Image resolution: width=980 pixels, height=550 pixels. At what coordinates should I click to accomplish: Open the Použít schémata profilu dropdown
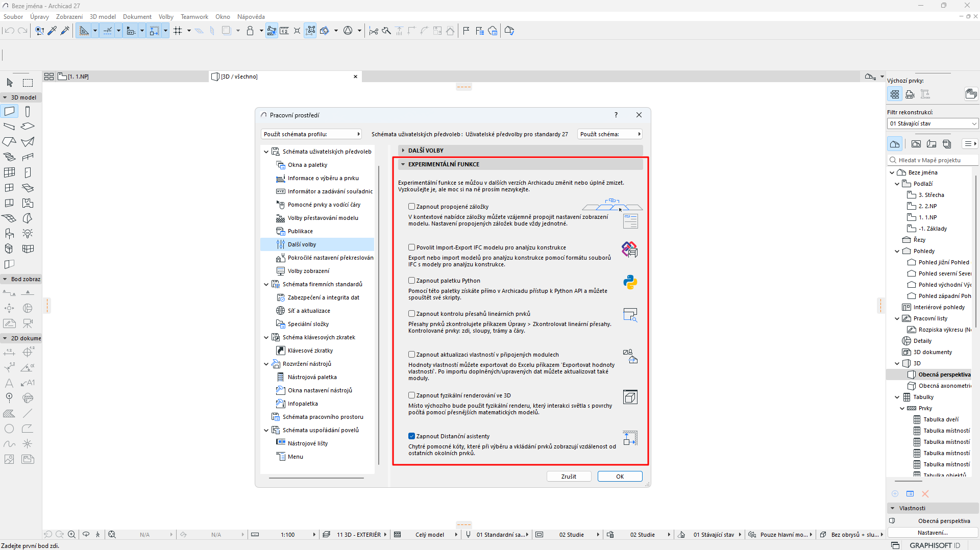pyautogui.click(x=311, y=134)
